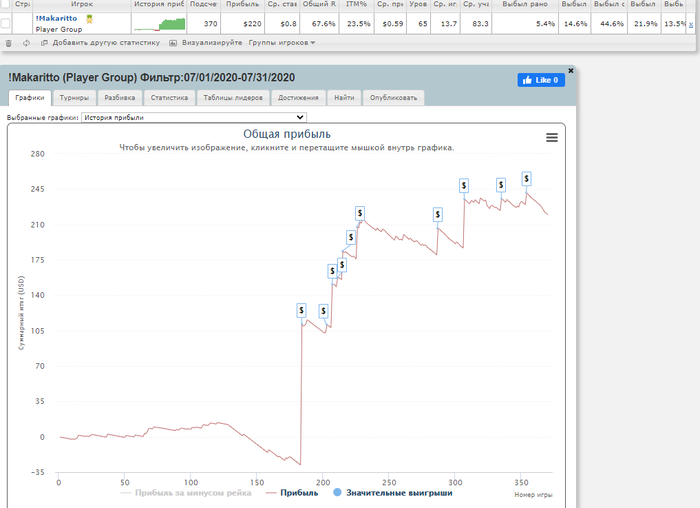Click the Визуализируйте link
Screen dimensions: 700x508
[x=212, y=43]
